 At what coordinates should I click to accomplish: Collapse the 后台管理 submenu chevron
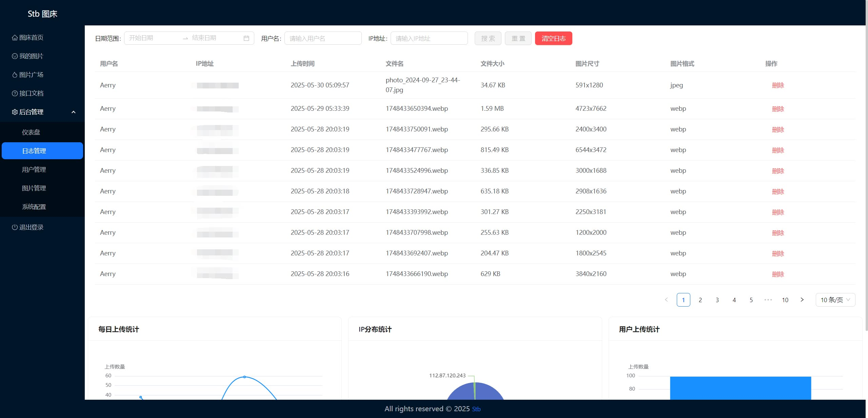(73, 112)
